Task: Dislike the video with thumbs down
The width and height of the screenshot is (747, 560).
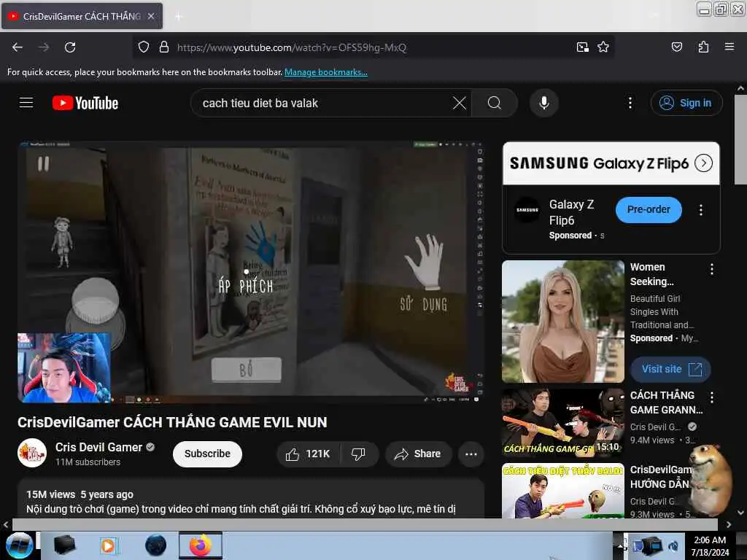Action: pyautogui.click(x=358, y=454)
